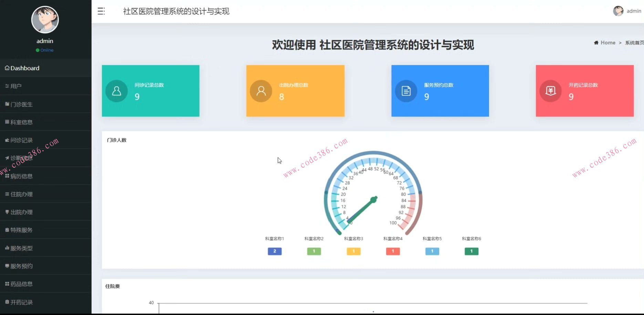Select 系统首页 in the breadcrumb
The width and height of the screenshot is (644, 315).
(635, 43)
